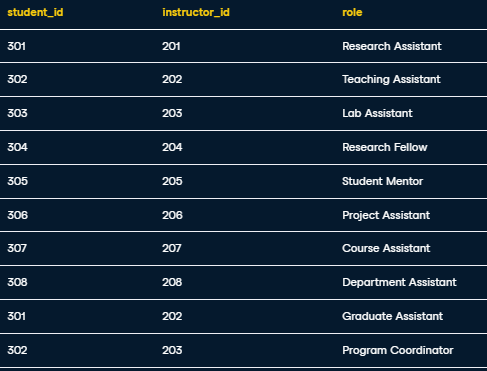
Task: Click instructor_id cell showing 201
Action: [x=171, y=46]
